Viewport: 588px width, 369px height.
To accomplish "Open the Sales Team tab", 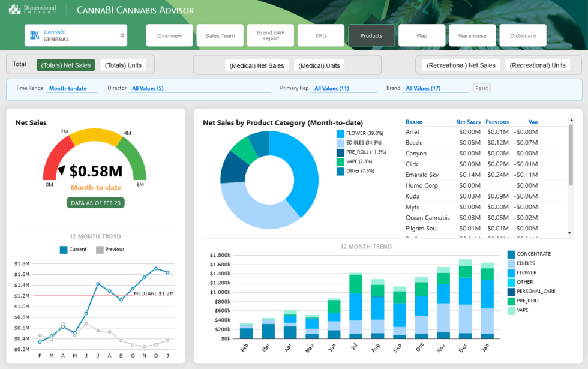I will pos(220,35).
